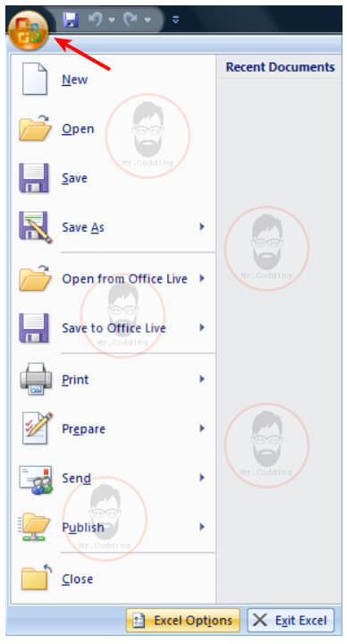Click the Exit Excel button
347x644 pixels.
coord(291,620)
